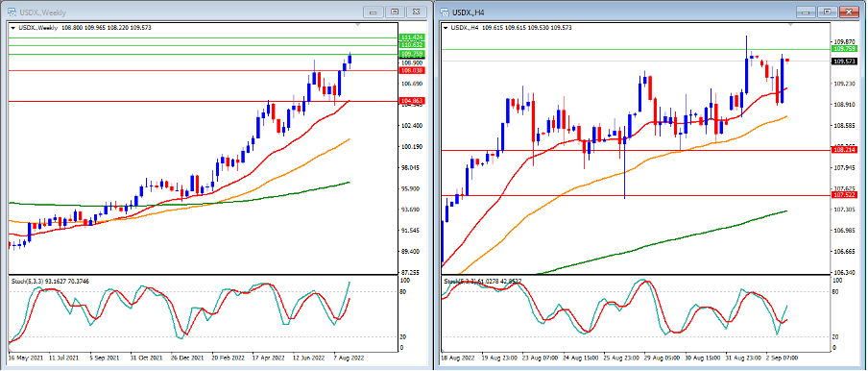Click the 87.255 value on the Weekly price axis

click(411, 272)
